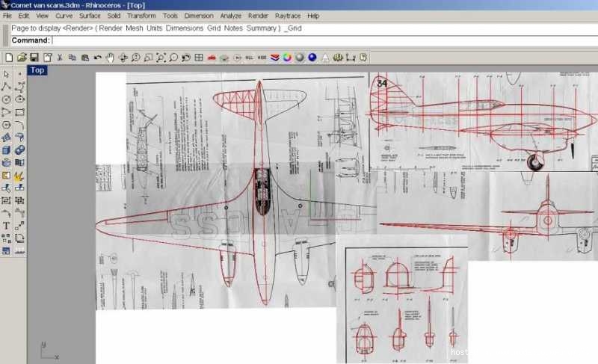Open the File menu
Screen dimensions: 598x364
pos(7,16)
